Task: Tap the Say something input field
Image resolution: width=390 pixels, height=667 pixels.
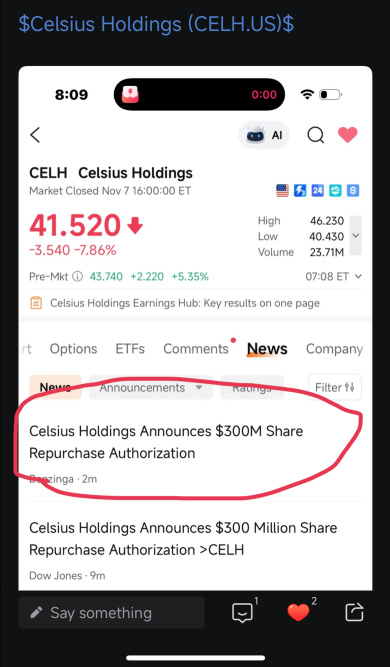Action: pyautogui.click(x=111, y=613)
